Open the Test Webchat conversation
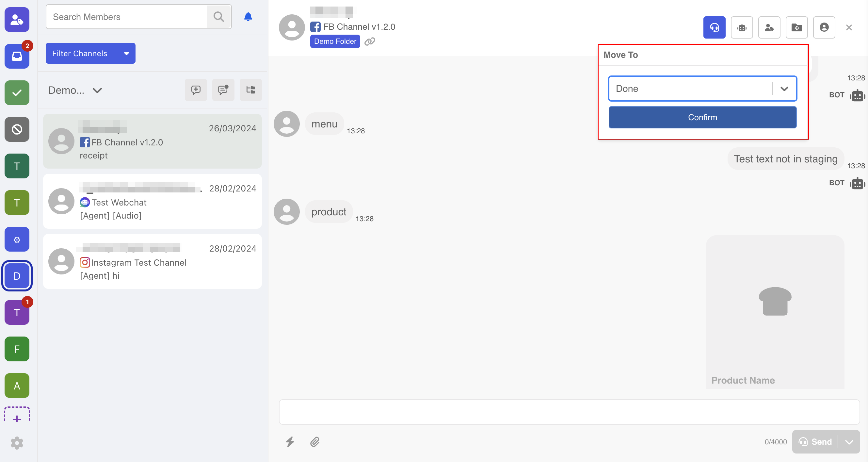This screenshot has width=868, height=462. point(152,202)
